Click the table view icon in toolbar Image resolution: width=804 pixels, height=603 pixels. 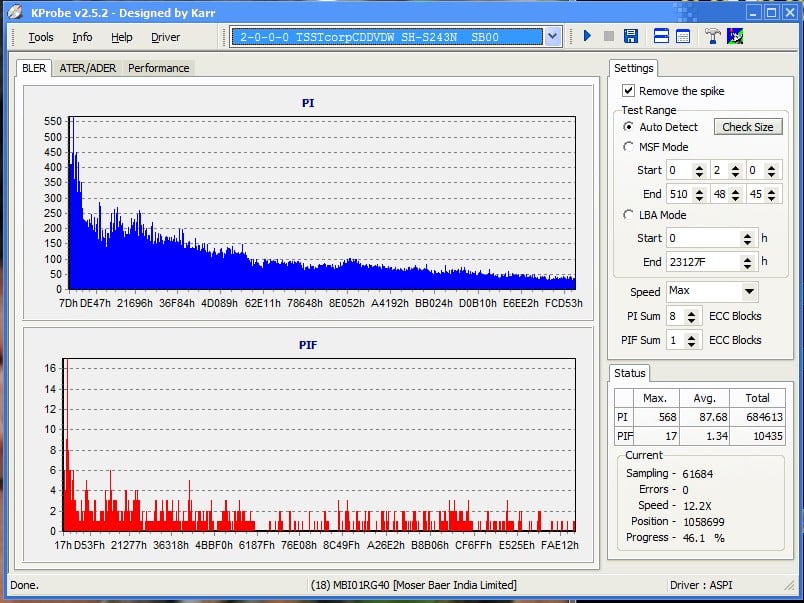pyautogui.click(x=683, y=37)
